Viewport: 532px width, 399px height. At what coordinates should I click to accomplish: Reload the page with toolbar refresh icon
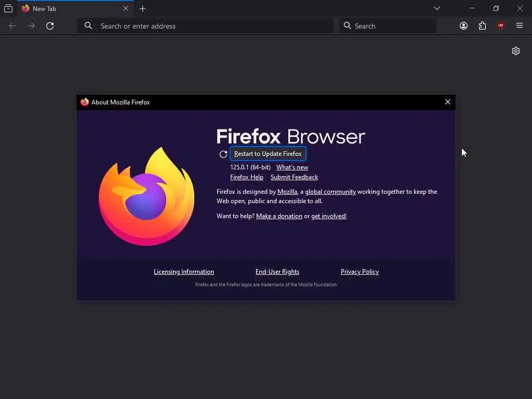coord(50,26)
